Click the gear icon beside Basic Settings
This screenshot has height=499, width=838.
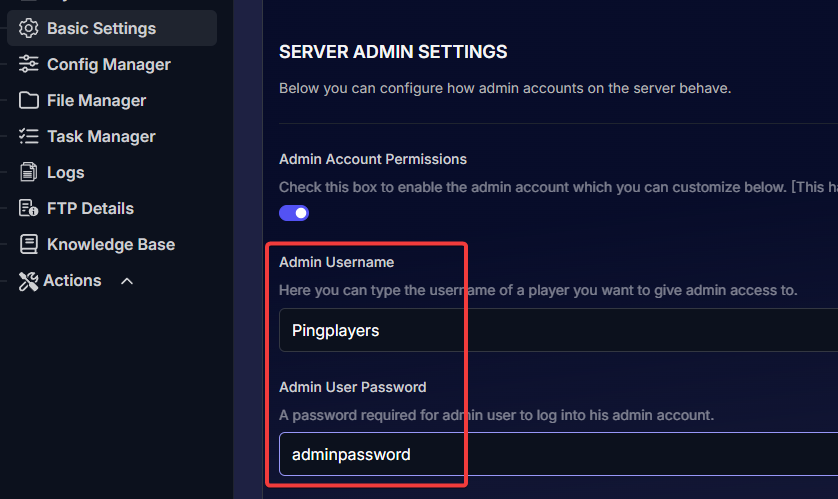[x=29, y=28]
